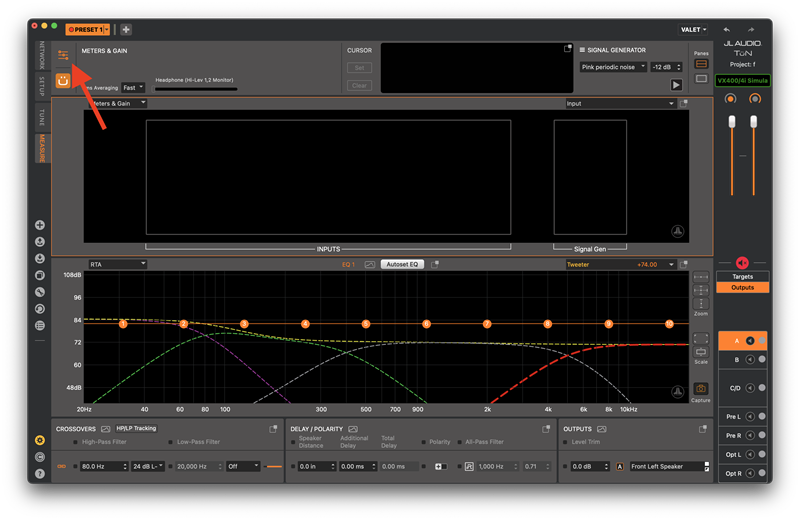
Task: Select the two-pane layout icon
Action: coord(701,64)
